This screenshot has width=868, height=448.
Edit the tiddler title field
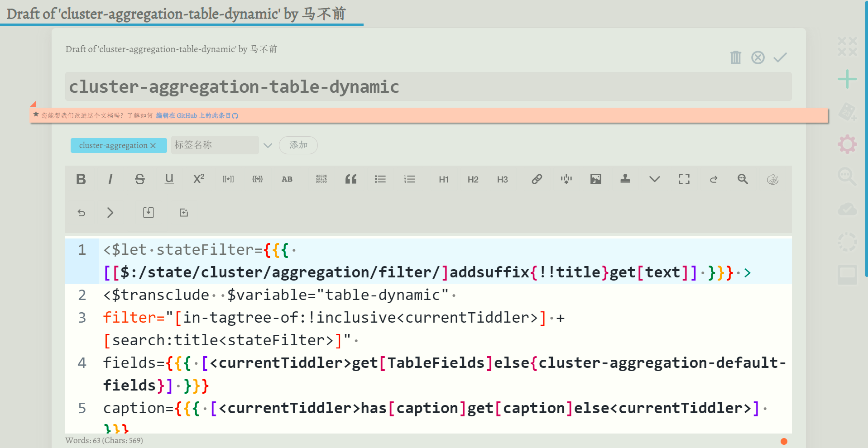pyautogui.click(x=428, y=86)
